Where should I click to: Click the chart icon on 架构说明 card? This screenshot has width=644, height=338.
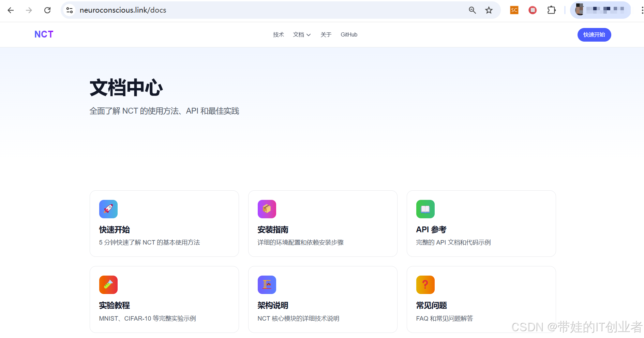coord(267,285)
